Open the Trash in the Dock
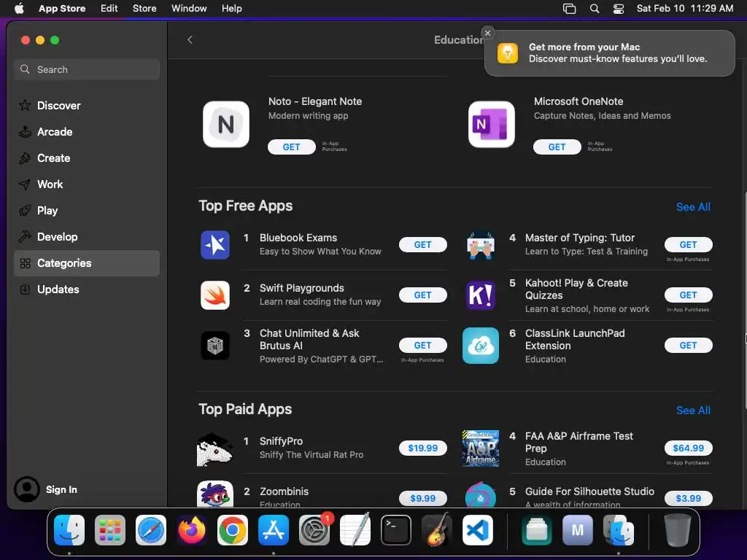 [678, 530]
